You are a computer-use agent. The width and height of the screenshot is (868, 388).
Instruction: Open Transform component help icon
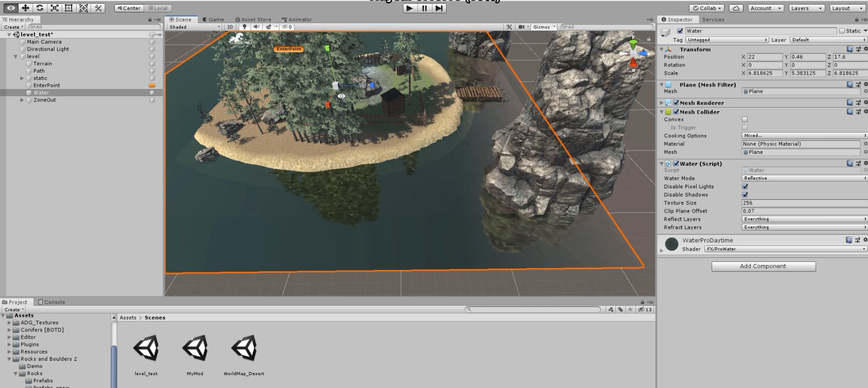pos(849,49)
